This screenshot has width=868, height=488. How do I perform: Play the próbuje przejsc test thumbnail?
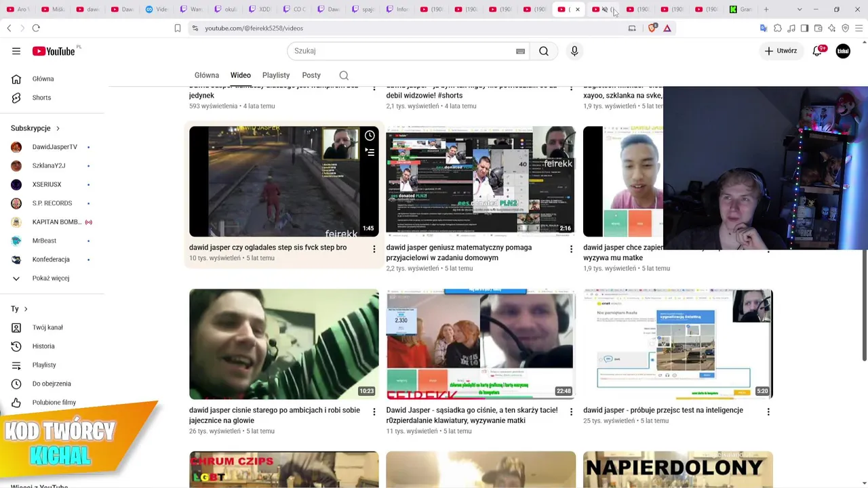click(678, 344)
